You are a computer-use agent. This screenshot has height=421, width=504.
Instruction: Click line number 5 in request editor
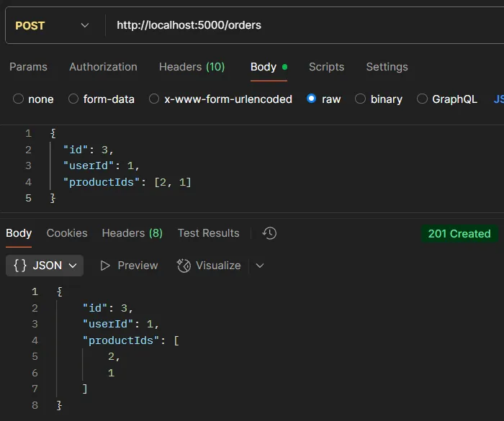coord(28,199)
